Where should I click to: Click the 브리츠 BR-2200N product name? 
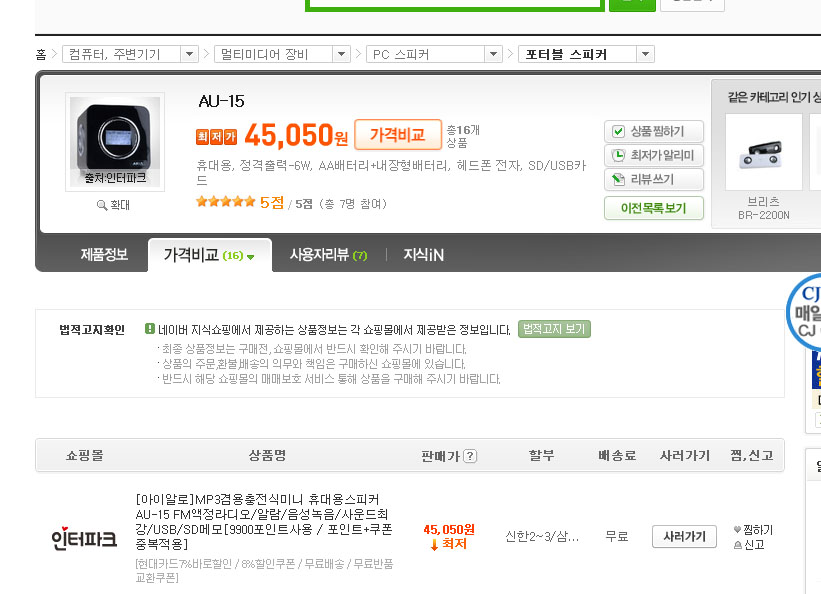pos(763,208)
